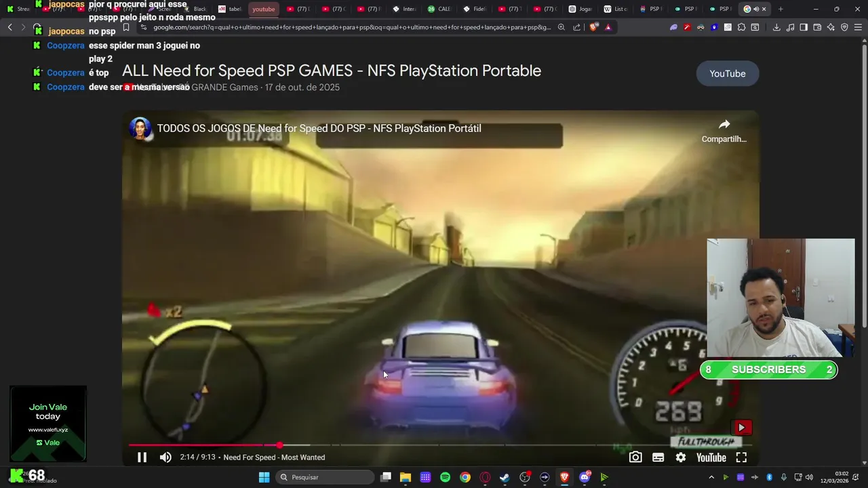Mute the video with the speaker icon
This screenshot has height=488, width=868.
point(165,457)
